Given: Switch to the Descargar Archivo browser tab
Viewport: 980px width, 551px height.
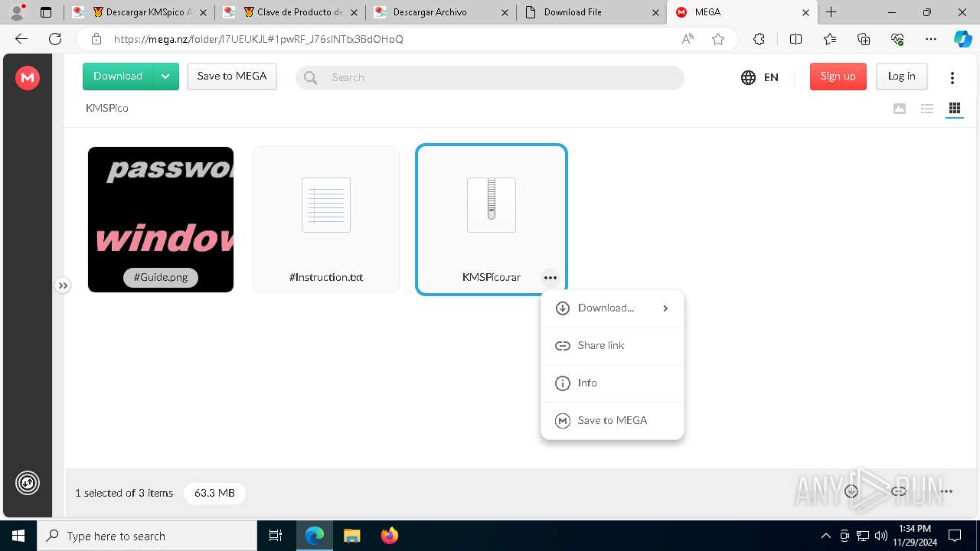Looking at the screenshot, I should pos(439,12).
